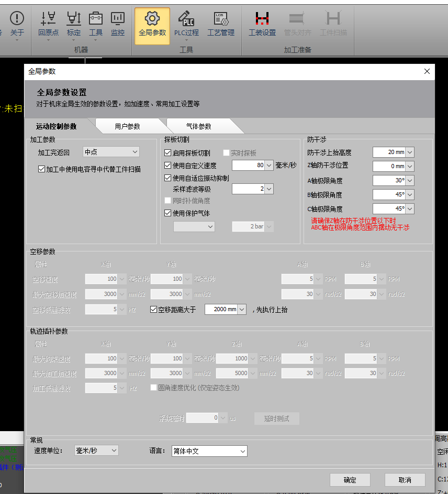
Task: Click the 采样滤波等级 value field
Action: (x=249, y=189)
